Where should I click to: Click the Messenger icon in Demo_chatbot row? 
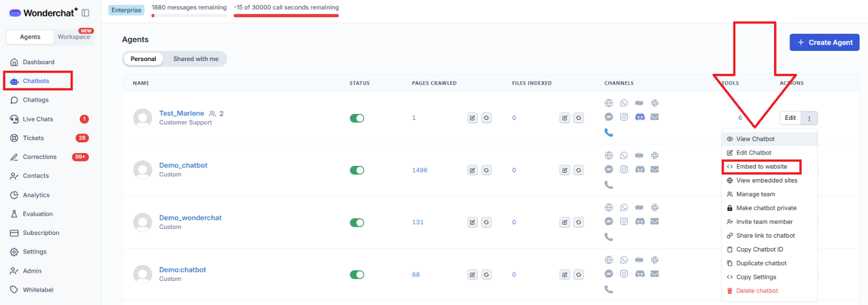pos(609,169)
